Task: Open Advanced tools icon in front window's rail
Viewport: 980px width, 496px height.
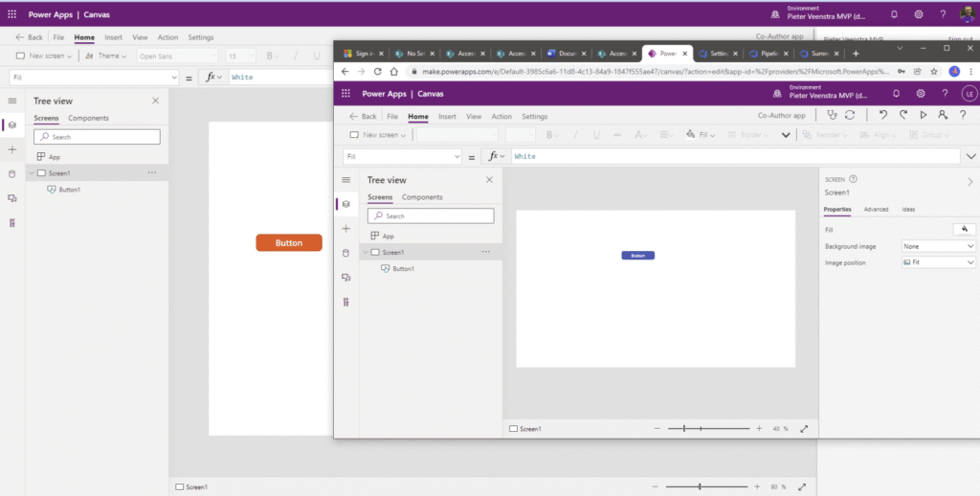Action: pyautogui.click(x=346, y=303)
